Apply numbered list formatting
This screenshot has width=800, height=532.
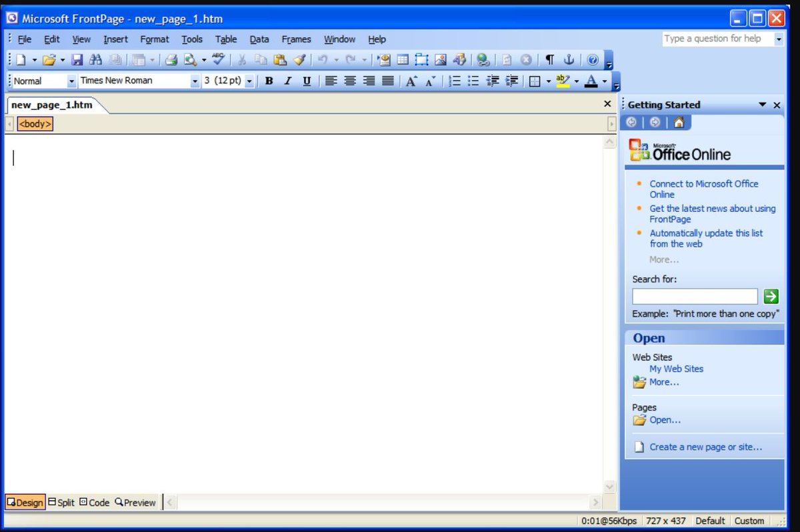tap(455, 81)
